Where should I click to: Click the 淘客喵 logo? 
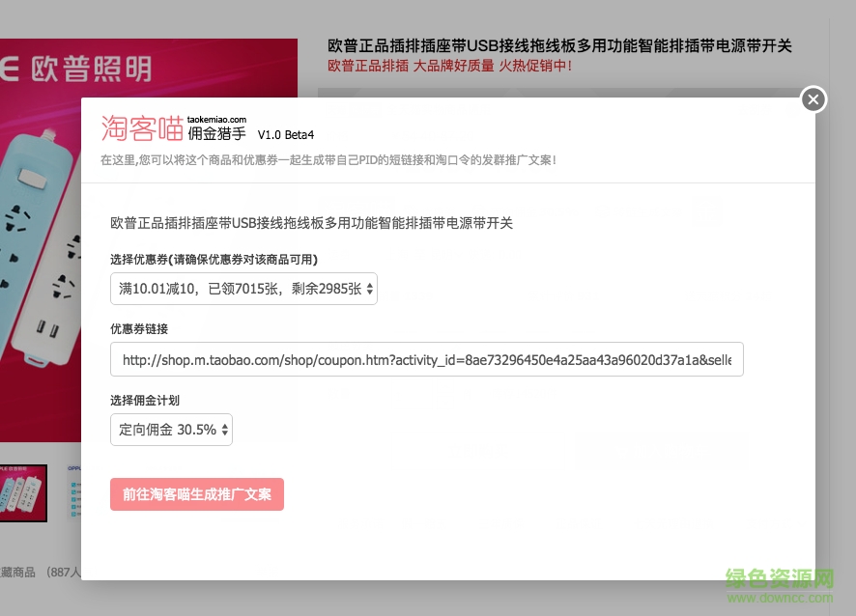tap(142, 128)
